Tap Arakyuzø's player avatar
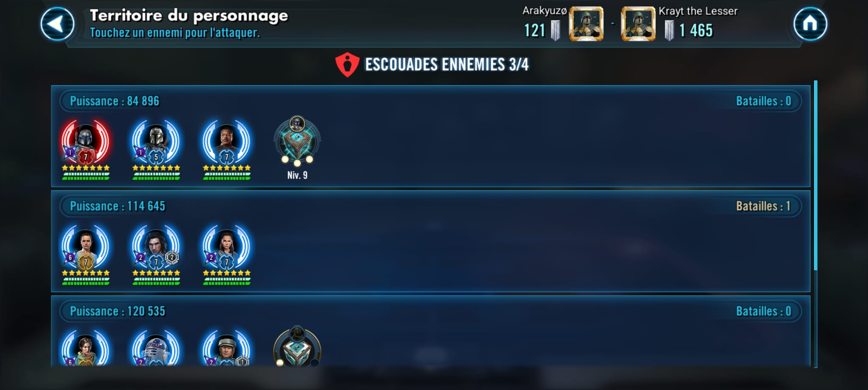 tap(586, 24)
